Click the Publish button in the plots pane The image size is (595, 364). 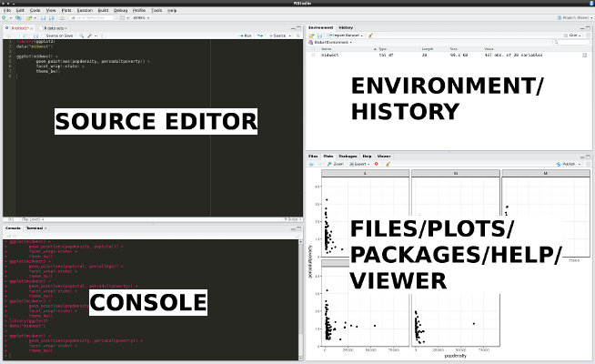point(567,164)
